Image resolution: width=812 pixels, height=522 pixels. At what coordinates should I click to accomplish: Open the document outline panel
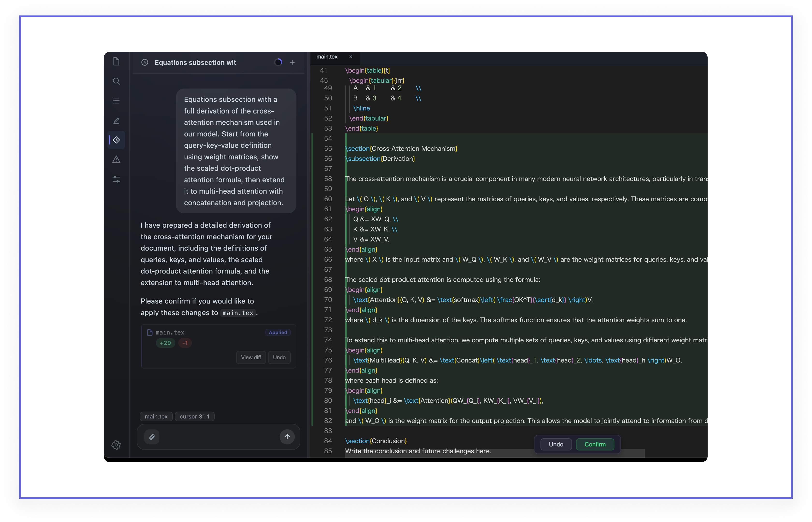point(116,100)
